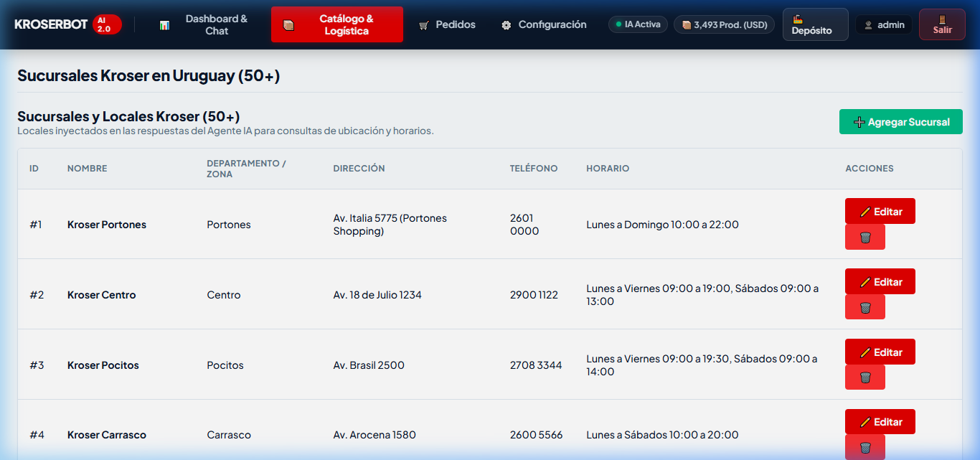Delete the Kroser Portones branch via trash icon
The image size is (980, 460).
coord(865,237)
